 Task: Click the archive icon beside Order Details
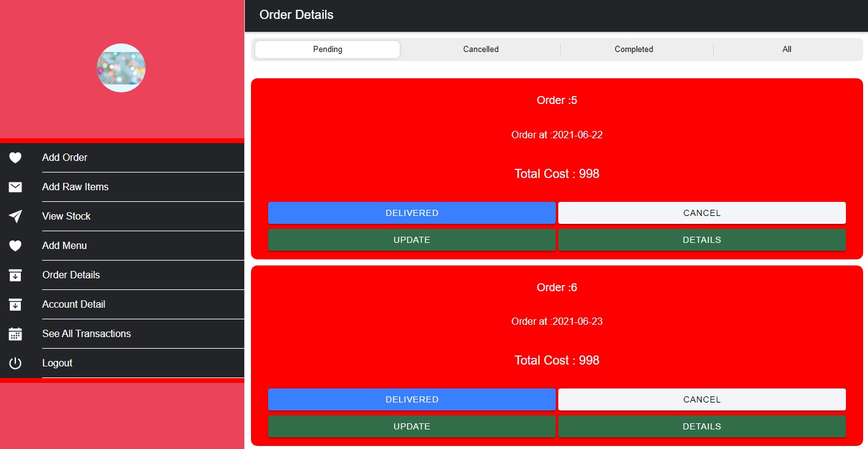point(15,275)
